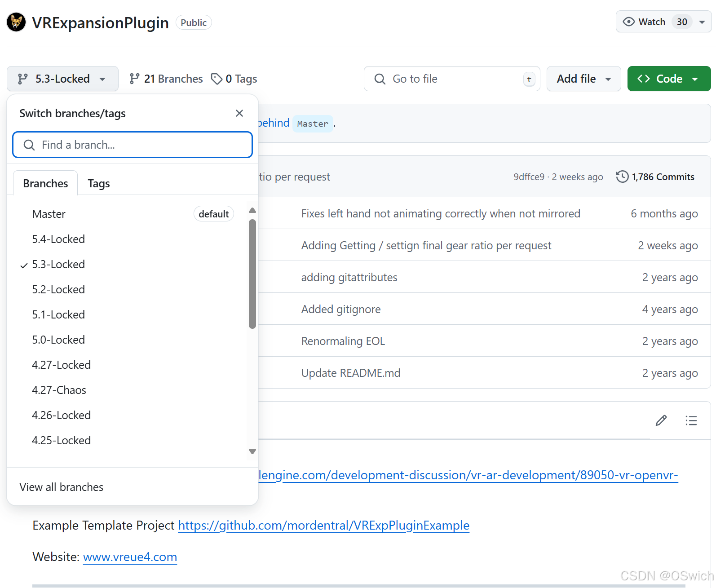Open commit 'Renormaling EOL'
The width and height of the screenshot is (716, 588).
point(343,341)
